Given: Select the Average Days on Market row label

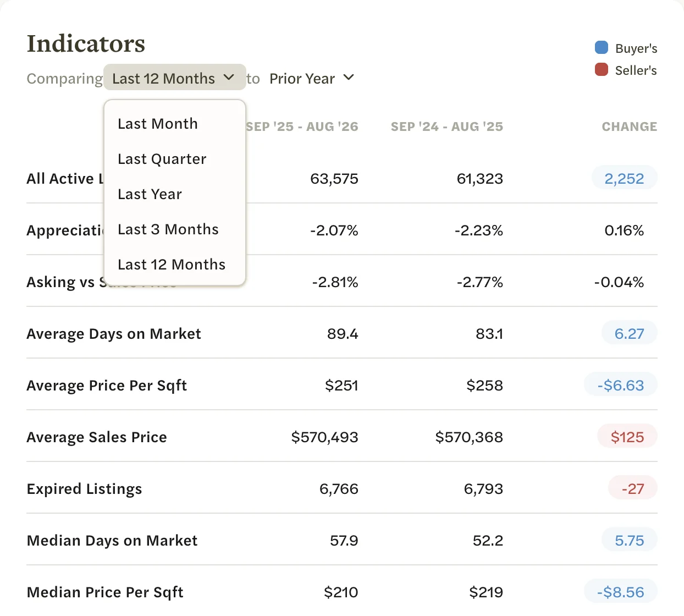Looking at the screenshot, I should click(114, 334).
